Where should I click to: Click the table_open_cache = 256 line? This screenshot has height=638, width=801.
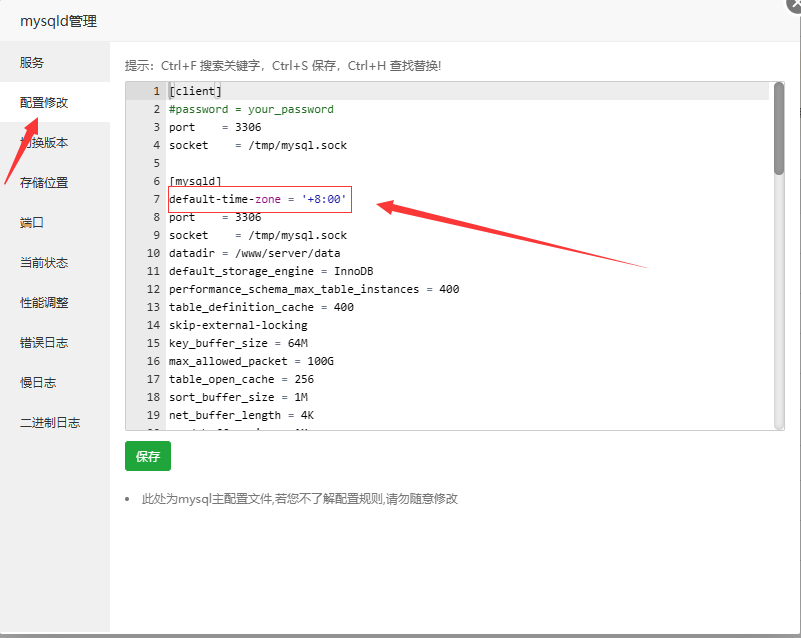click(242, 379)
